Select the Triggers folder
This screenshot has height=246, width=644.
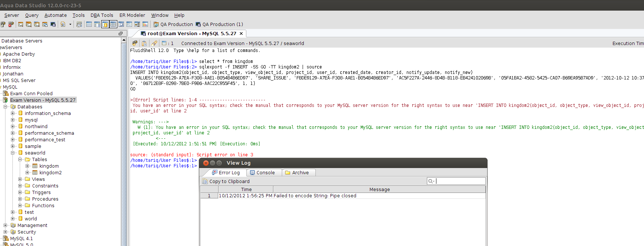(x=41, y=192)
